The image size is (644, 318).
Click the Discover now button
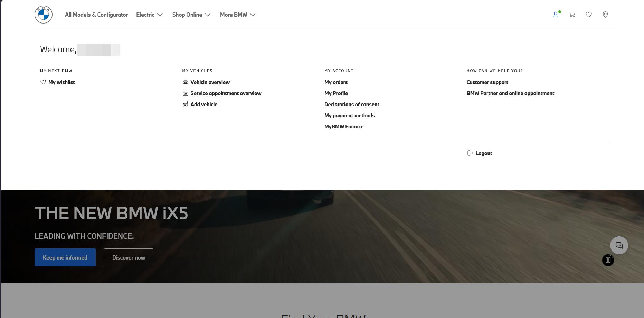coord(129,257)
